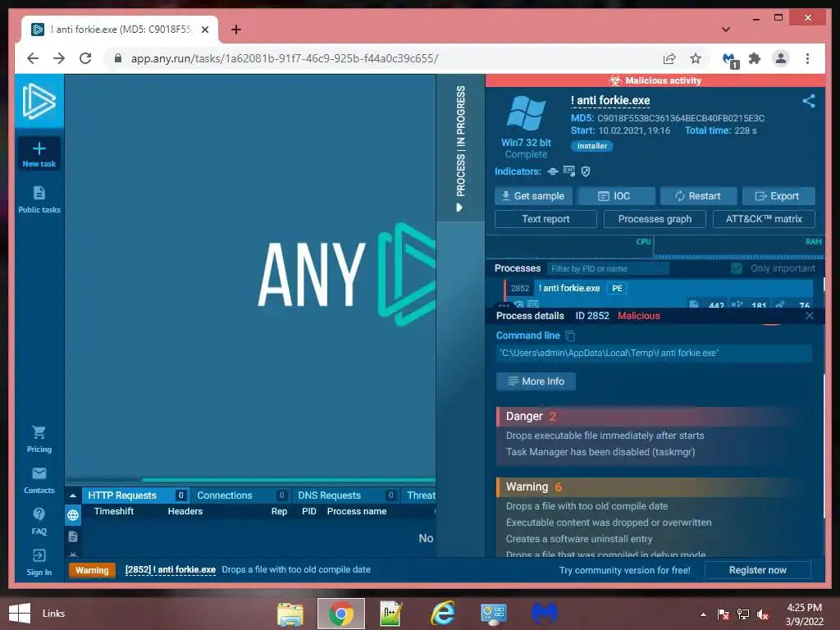Click the video progress bar
This screenshot has width=840, height=630.
tap(251, 479)
